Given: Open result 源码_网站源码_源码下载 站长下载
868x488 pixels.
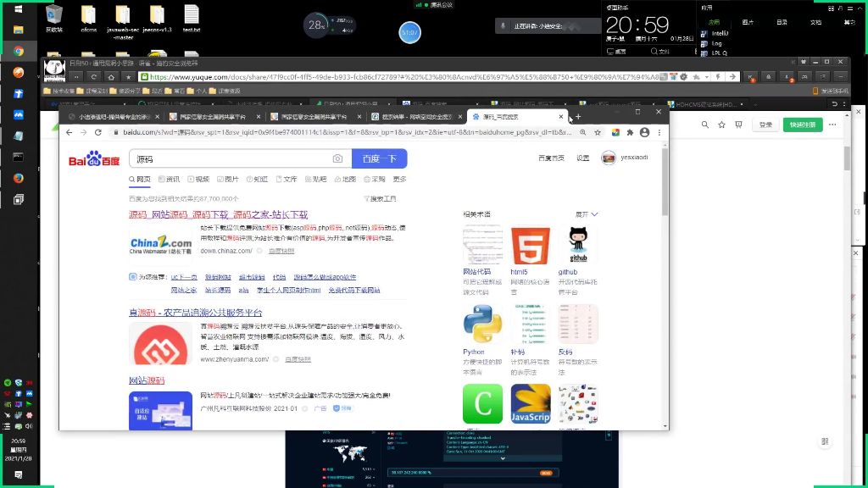Looking at the screenshot, I should click(x=218, y=214).
